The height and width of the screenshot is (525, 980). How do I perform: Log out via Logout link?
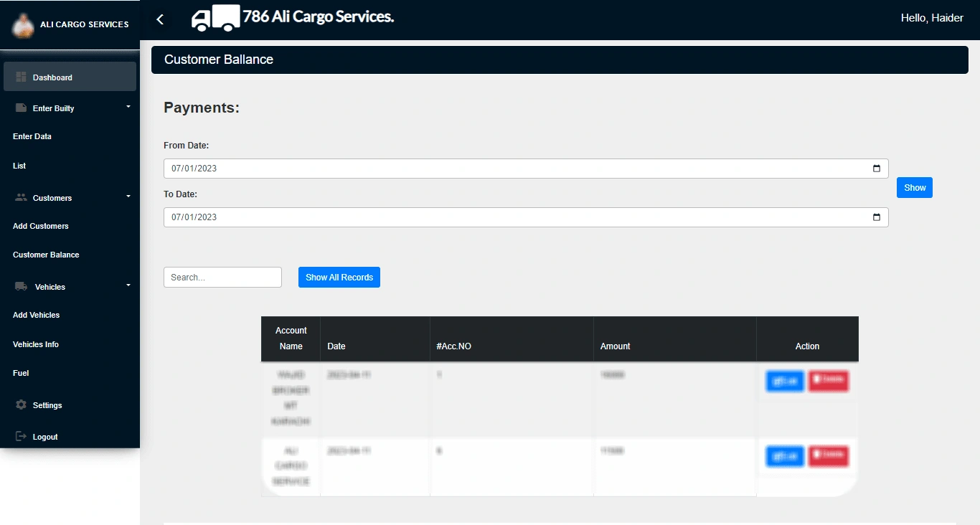[45, 437]
